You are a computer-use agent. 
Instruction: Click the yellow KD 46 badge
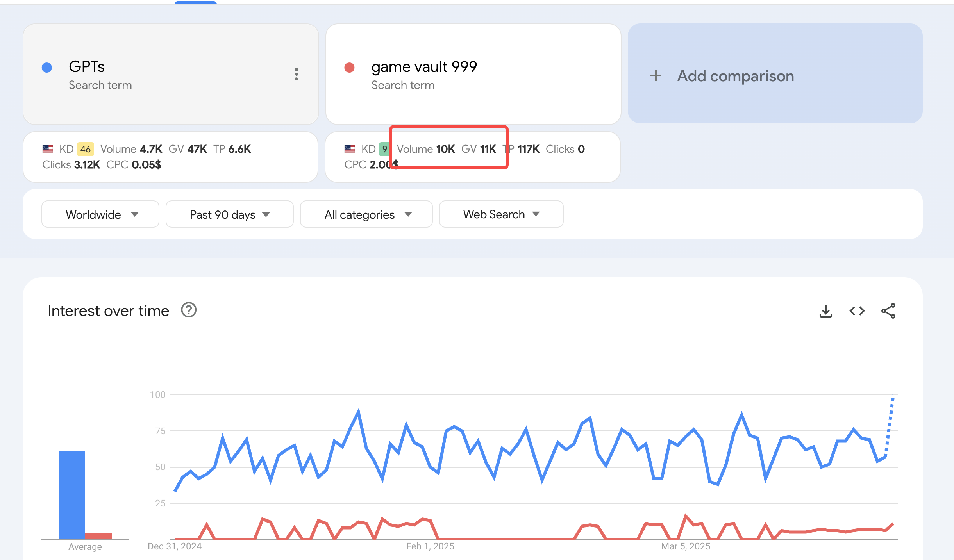tap(86, 149)
